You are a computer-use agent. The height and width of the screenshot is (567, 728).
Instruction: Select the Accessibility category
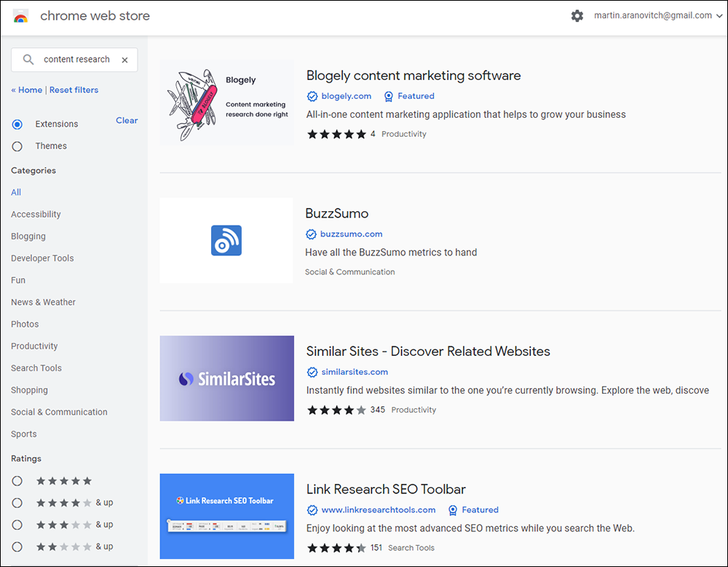(x=36, y=214)
